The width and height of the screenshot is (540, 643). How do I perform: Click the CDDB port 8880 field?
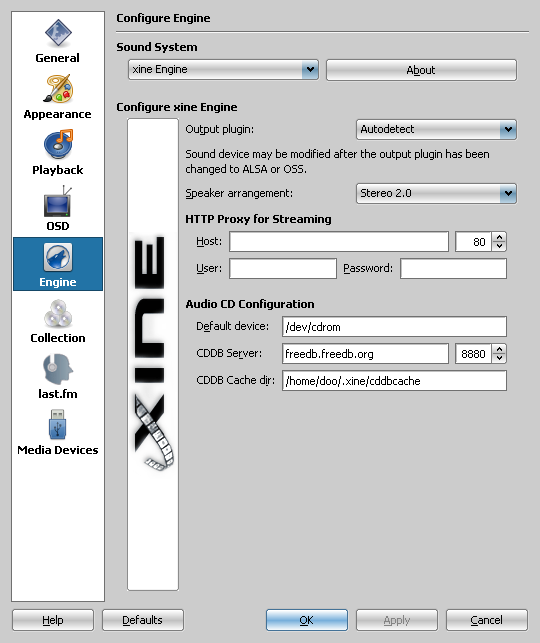473,354
